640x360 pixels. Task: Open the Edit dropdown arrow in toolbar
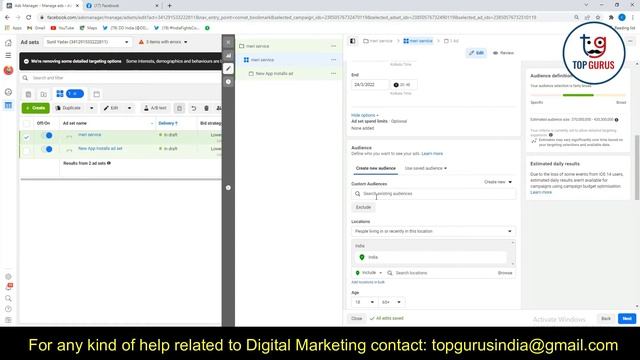tap(129, 108)
